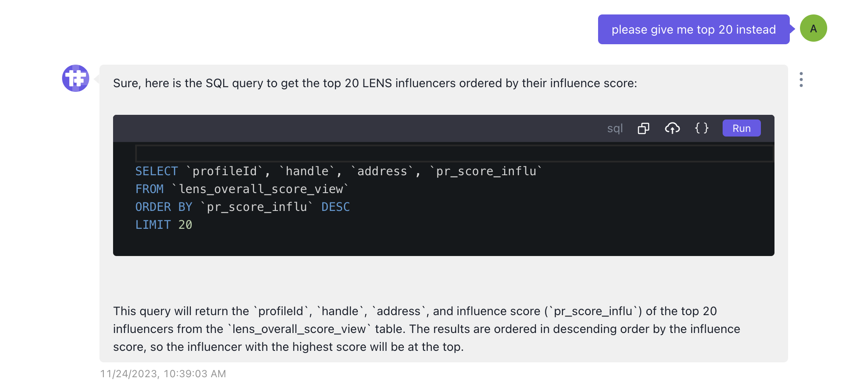Click the profileId column in the SELECT line
This screenshot has height=387, width=868.
click(224, 171)
